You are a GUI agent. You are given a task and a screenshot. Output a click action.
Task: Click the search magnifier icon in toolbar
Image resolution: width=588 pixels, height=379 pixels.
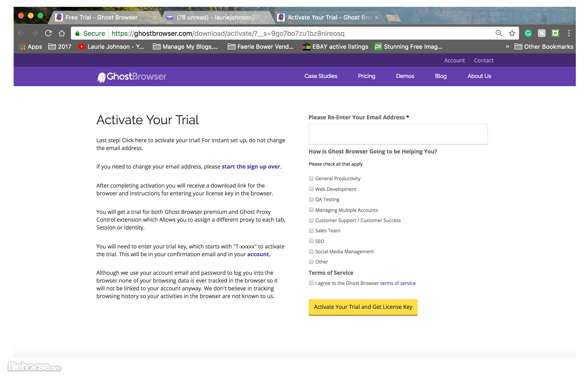pos(497,33)
